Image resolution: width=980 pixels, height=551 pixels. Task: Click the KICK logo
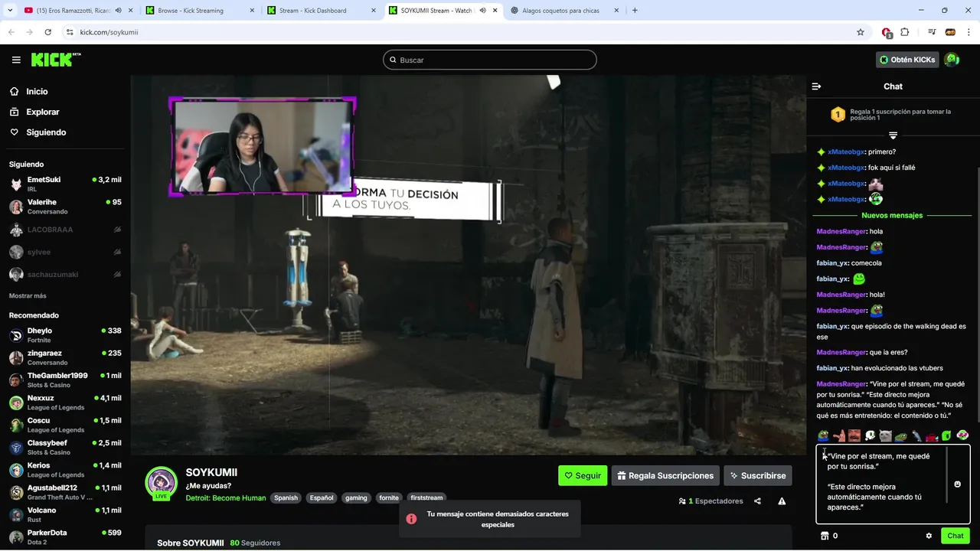[x=56, y=60]
